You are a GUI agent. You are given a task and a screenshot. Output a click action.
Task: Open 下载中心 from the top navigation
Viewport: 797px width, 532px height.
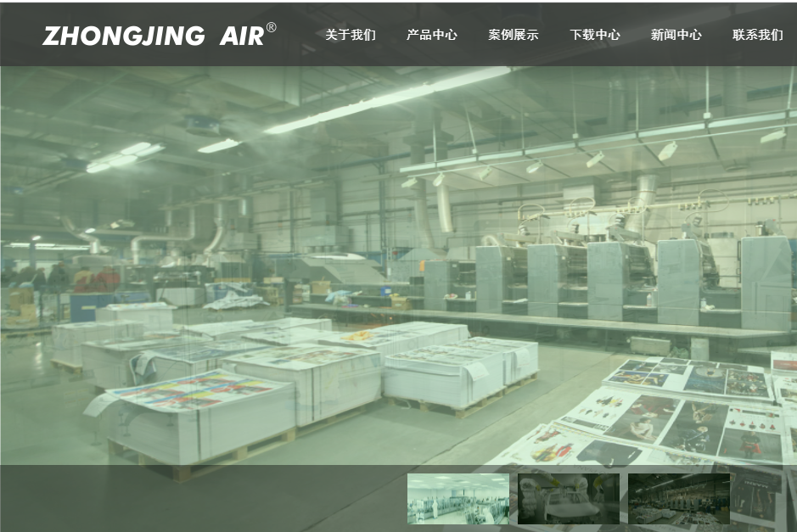point(595,35)
